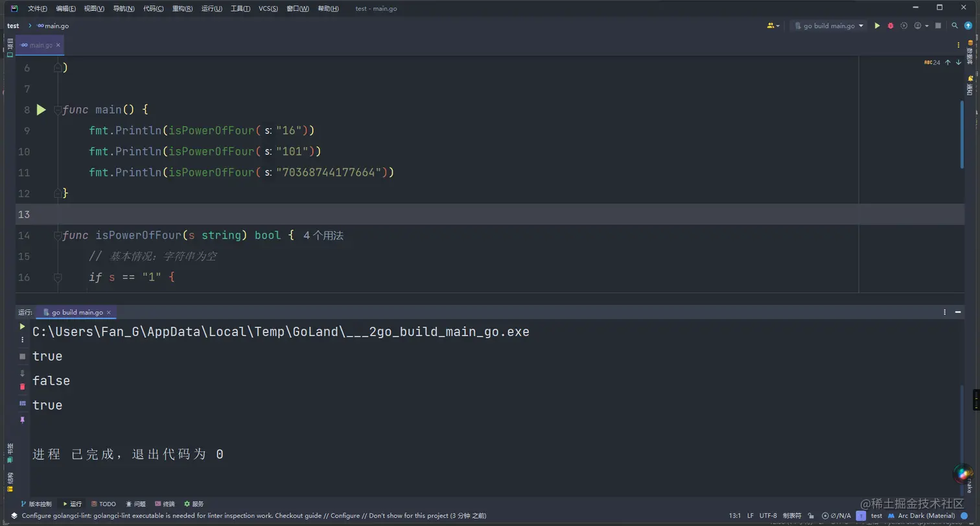Open the profiler run icon
This screenshot has width=980, height=526.
[918, 26]
